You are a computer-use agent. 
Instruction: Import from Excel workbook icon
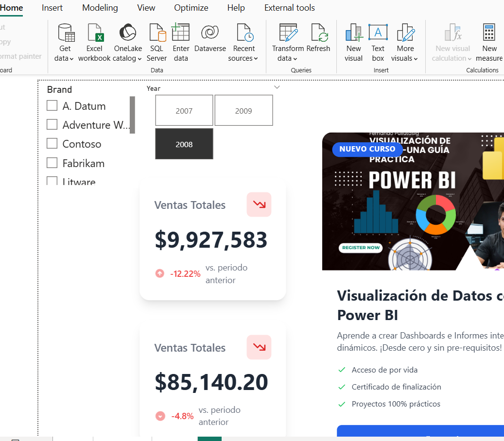pos(95,33)
